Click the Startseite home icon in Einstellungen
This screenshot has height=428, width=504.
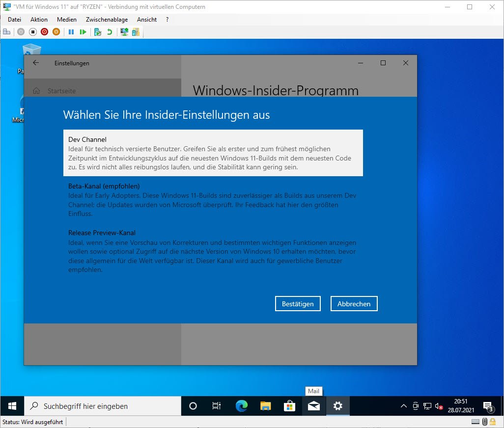pyautogui.click(x=36, y=91)
